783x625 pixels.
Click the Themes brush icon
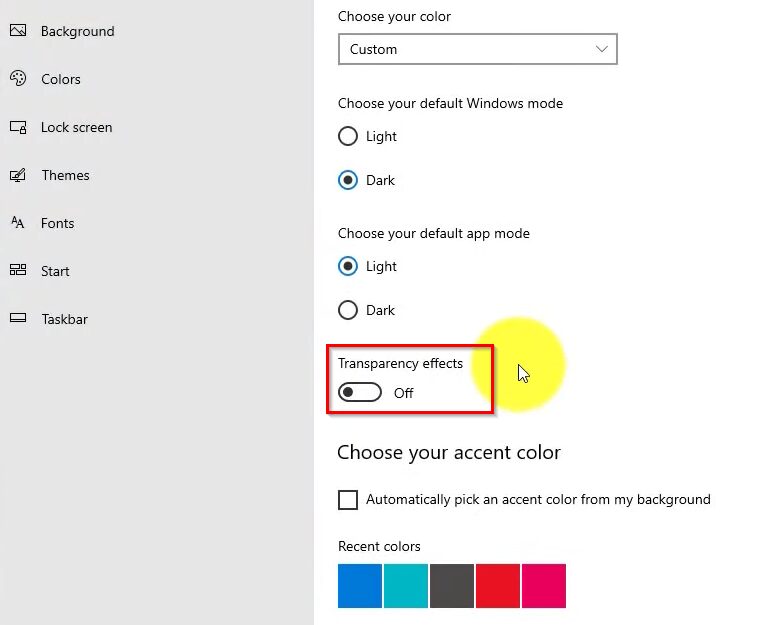click(18, 175)
